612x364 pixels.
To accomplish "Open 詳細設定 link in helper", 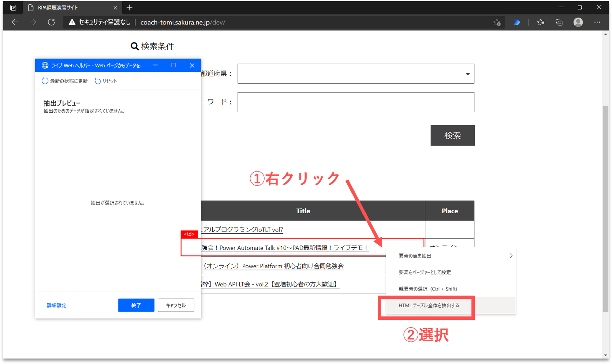I will [x=57, y=305].
